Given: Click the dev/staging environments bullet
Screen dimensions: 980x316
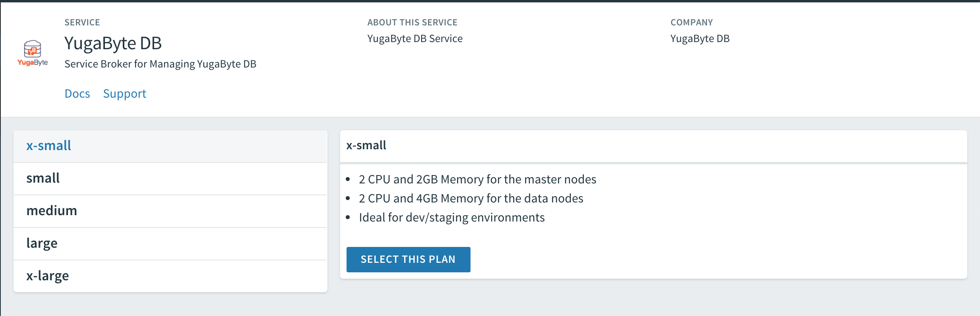Looking at the screenshot, I should [452, 217].
